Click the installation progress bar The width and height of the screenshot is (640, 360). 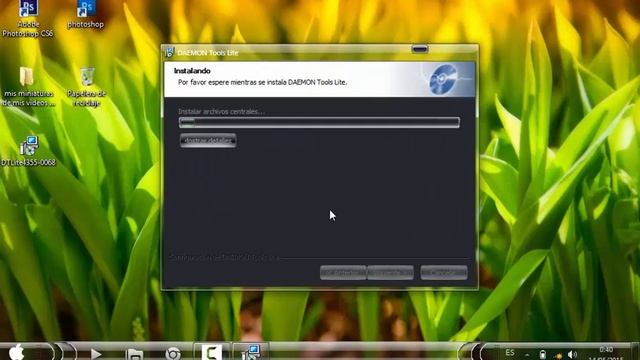click(x=319, y=122)
